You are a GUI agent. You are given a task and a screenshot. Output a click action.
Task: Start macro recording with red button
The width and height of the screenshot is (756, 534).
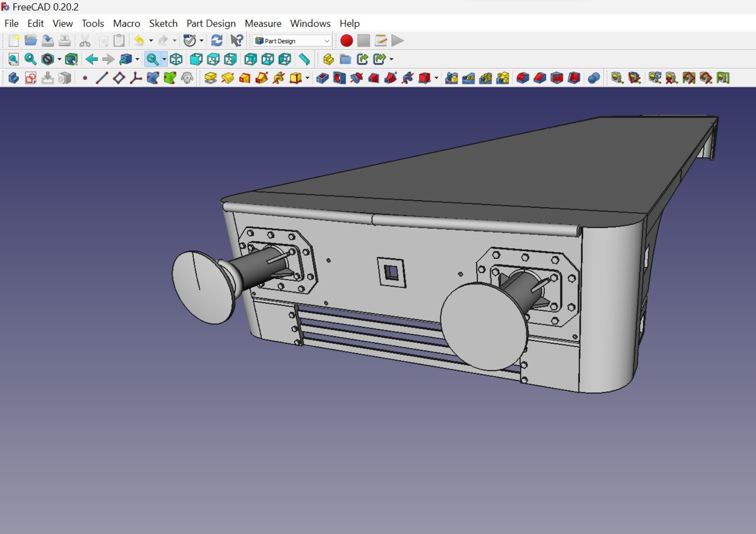pos(346,41)
